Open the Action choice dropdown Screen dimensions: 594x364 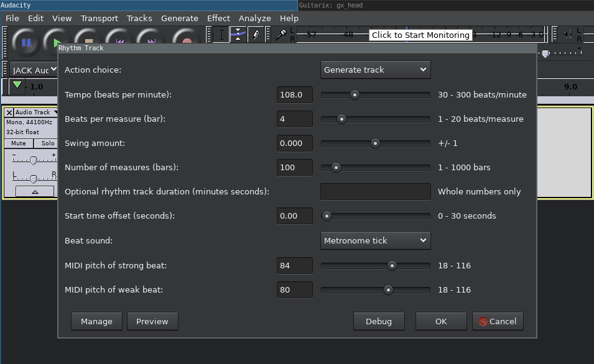tap(376, 70)
